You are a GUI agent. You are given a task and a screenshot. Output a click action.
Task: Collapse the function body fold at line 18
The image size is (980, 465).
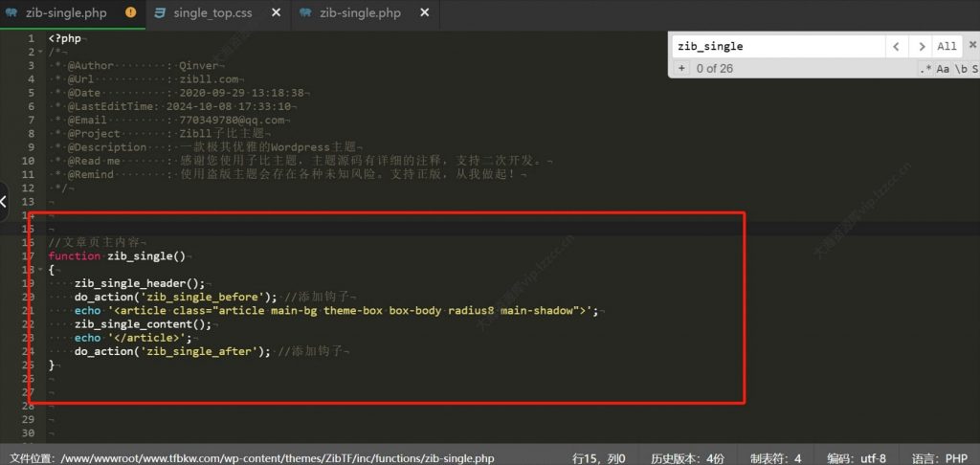[x=41, y=270]
